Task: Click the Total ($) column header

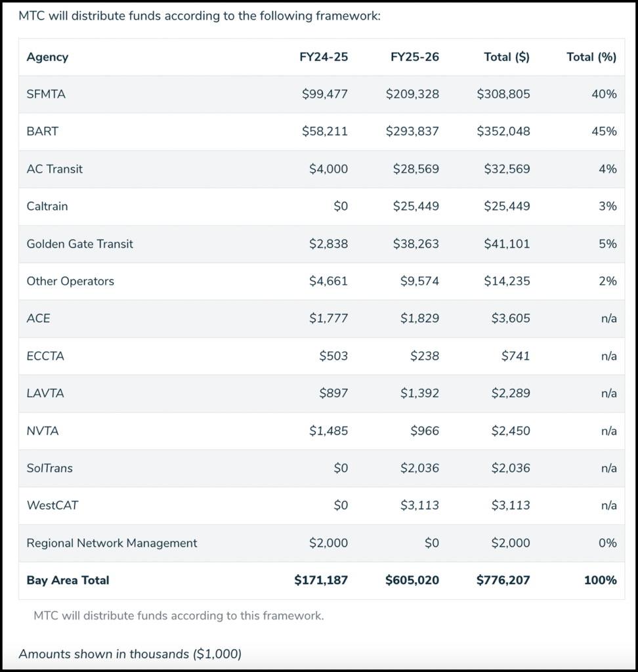Action: coord(506,57)
